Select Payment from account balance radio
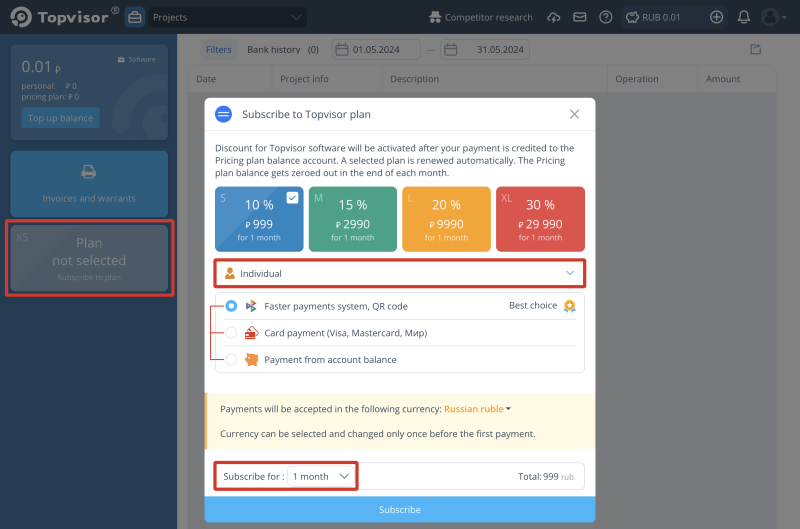 (231, 359)
